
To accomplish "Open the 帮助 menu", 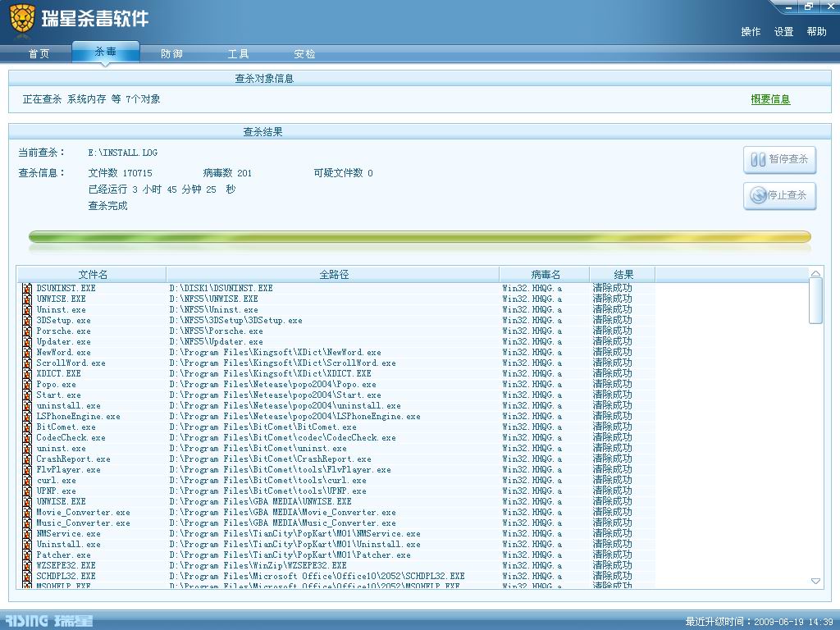I will coord(817,32).
